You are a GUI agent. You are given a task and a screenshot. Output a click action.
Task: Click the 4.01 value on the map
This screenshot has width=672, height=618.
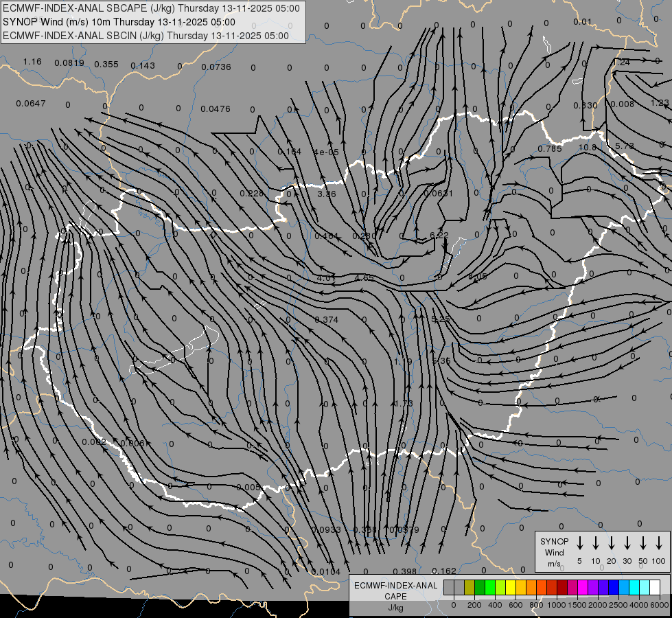pos(326,277)
